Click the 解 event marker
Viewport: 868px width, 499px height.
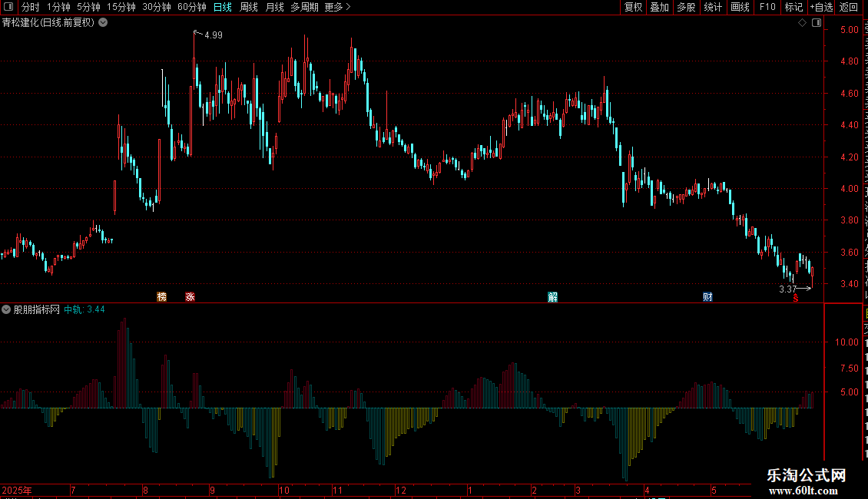(x=552, y=297)
